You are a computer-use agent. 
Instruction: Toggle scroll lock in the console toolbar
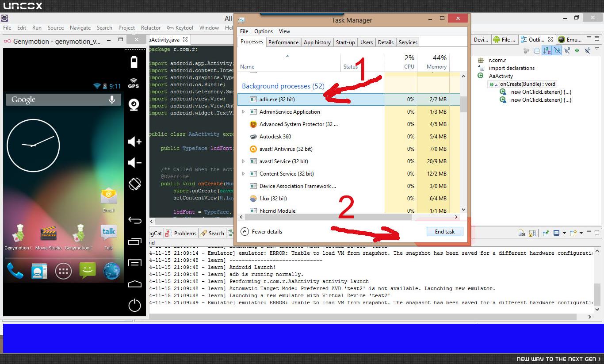pyautogui.click(x=532, y=233)
